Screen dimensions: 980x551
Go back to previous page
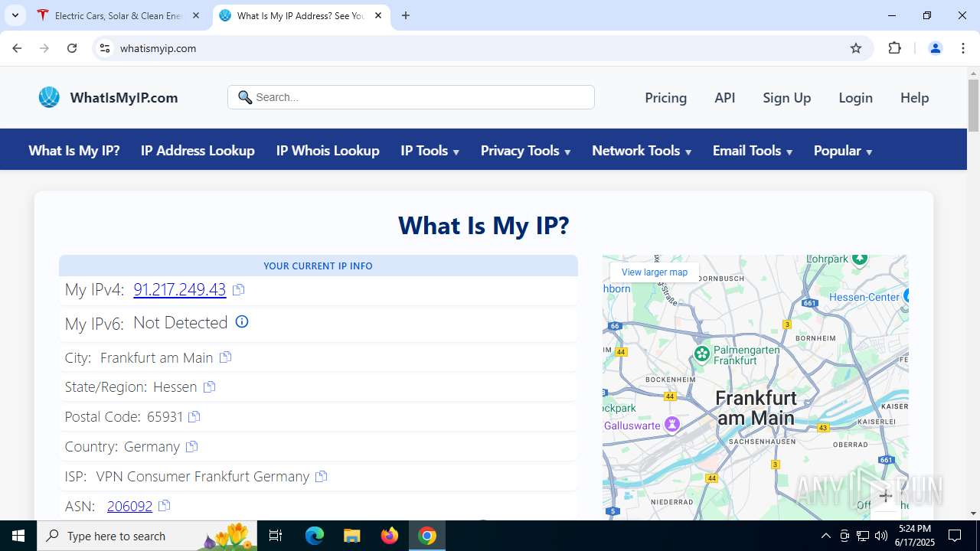pos(17,48)
